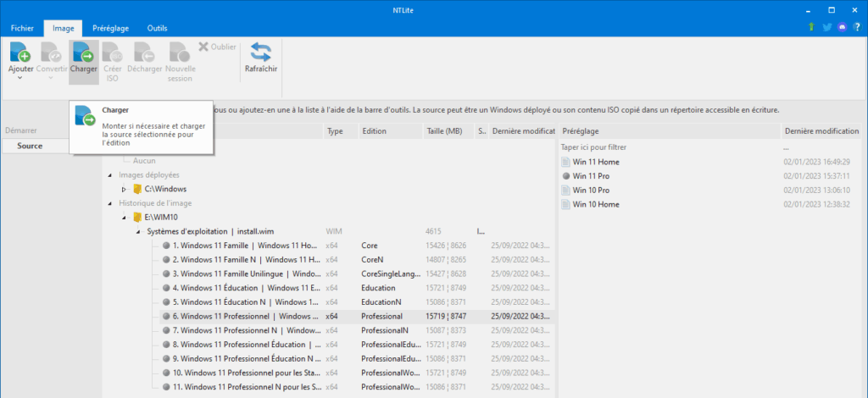
Task: Collapse the E:\WIM10 folder node
Action: point(125,218)
